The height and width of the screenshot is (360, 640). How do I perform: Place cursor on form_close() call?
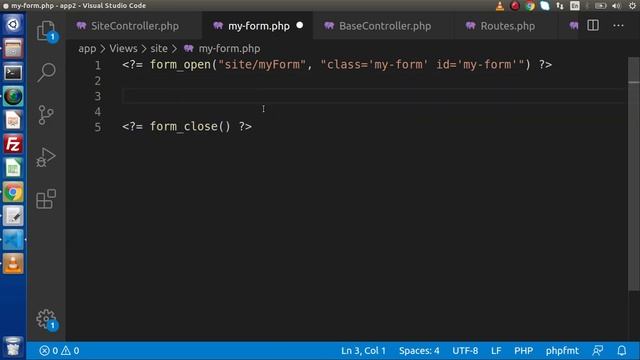(190, 126)
